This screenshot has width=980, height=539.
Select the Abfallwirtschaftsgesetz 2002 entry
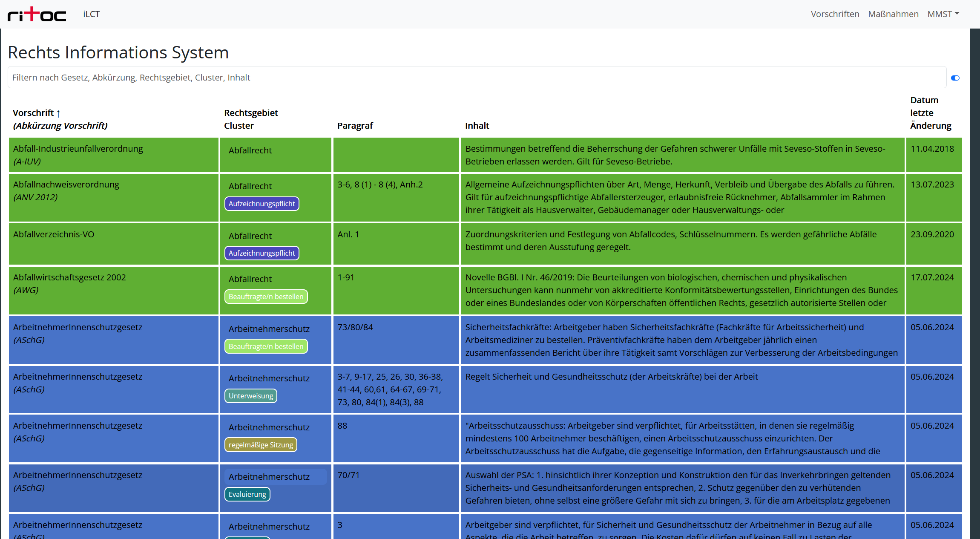(x=69, y=277)
